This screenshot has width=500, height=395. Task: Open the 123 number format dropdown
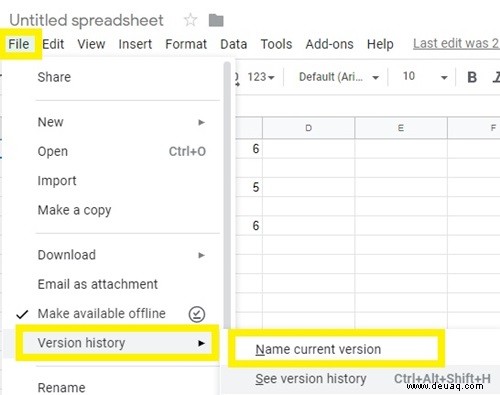261,77
